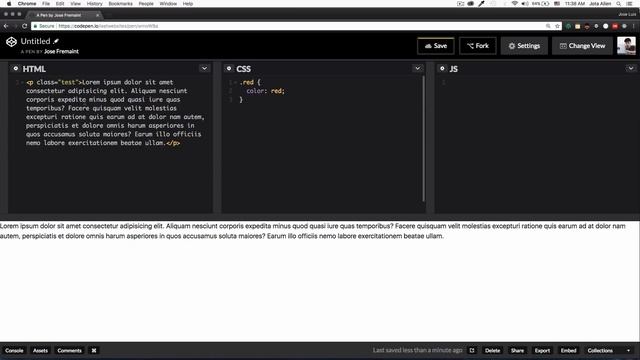
Task: Open the History menu
Action: point(95,4)
